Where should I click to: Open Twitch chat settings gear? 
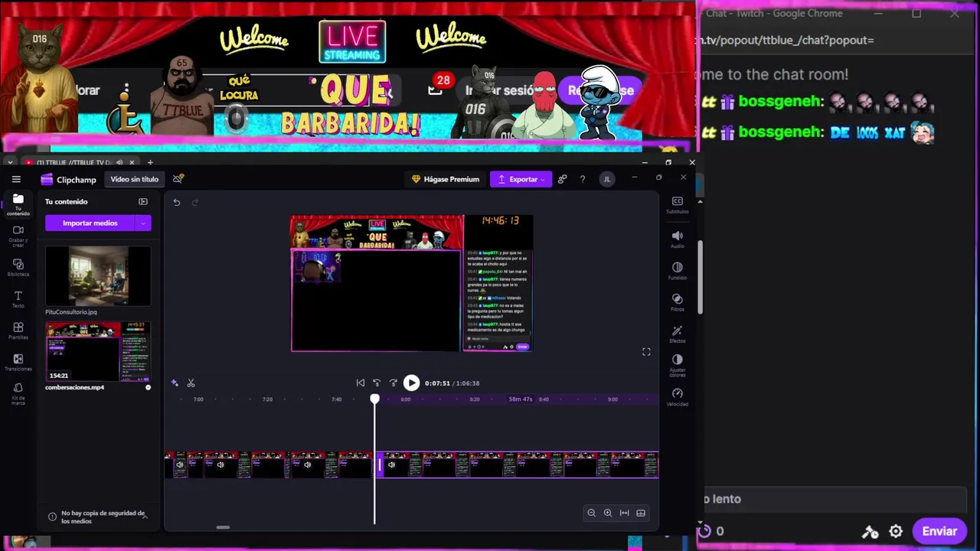click(x=896, y=531)
